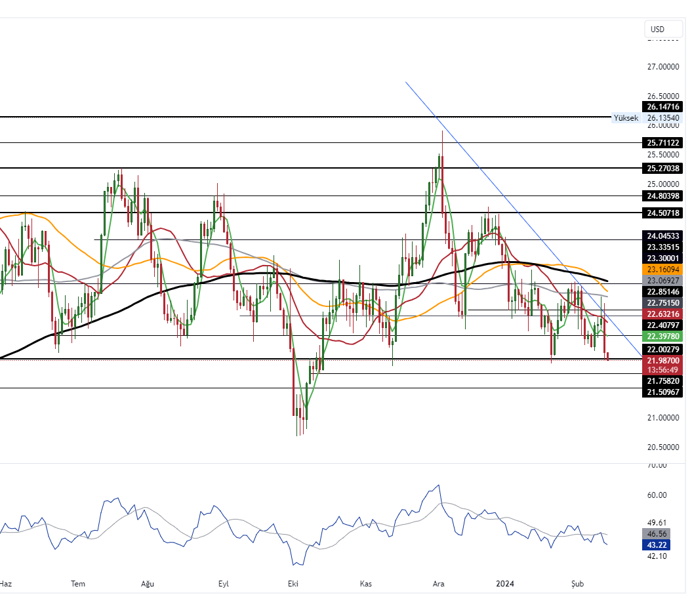Select the 21.75820 support level label
The image size is (692, 616).
pos(663,381)
